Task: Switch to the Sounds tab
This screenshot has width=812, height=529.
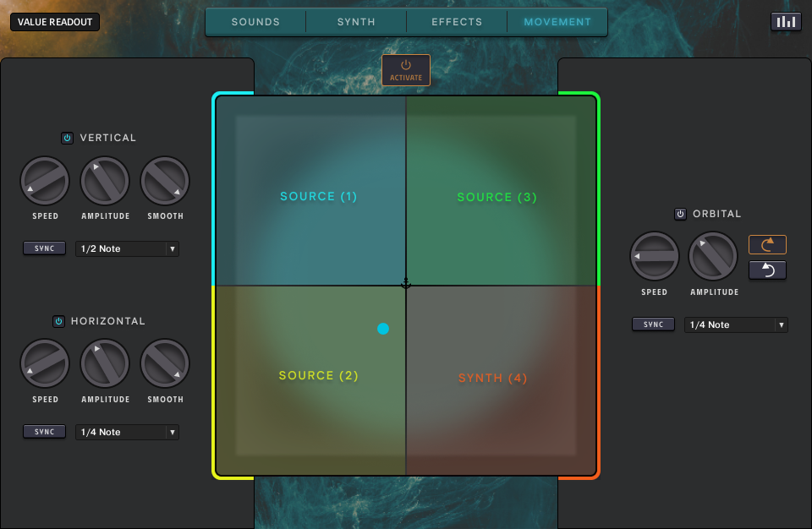Action: 255,22
